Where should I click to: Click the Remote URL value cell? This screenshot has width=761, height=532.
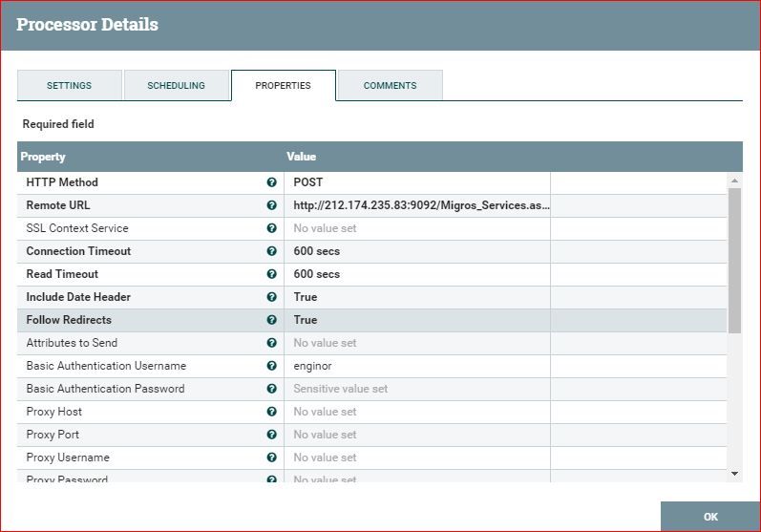[x=417, y=205]
